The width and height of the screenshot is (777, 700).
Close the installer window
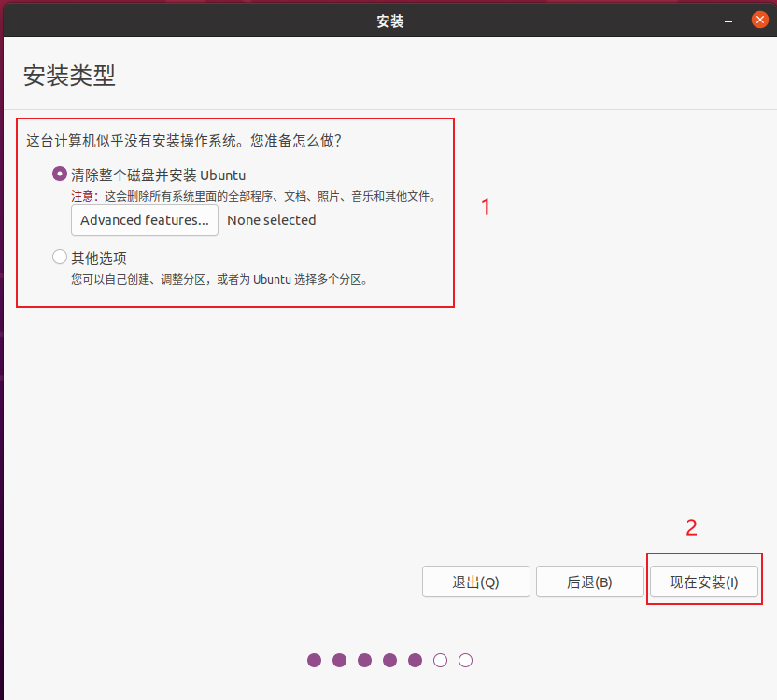click(x=759, y=21)
